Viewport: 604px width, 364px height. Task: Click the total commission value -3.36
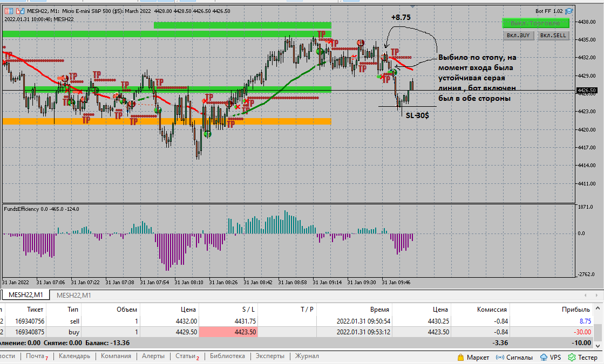point(500,343)
